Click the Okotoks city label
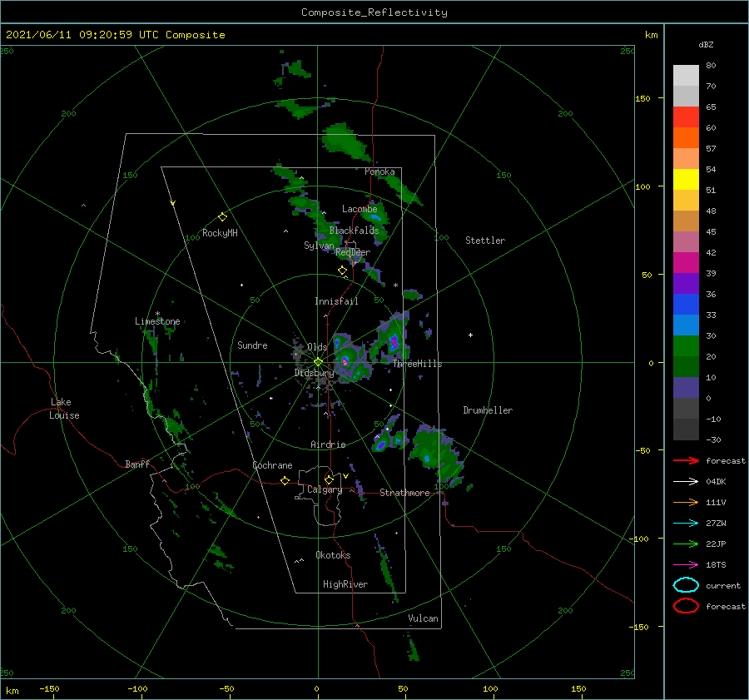The image size is (749, 700). tap(333, 555)
